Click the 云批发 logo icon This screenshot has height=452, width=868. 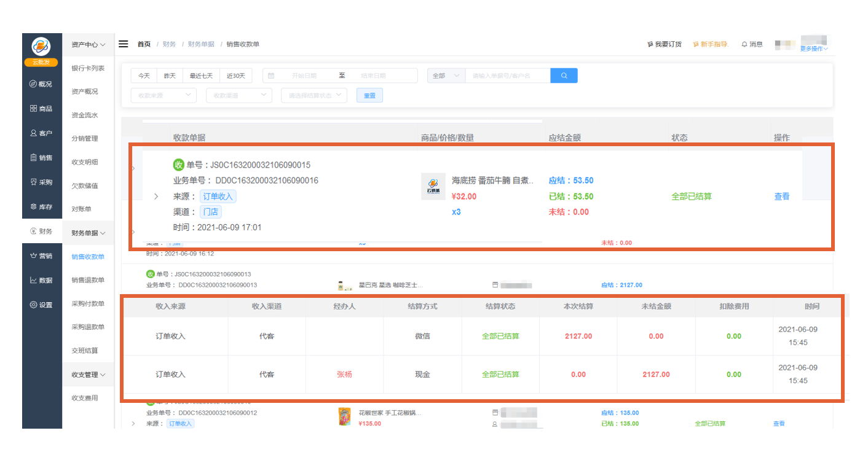point(41,47)
